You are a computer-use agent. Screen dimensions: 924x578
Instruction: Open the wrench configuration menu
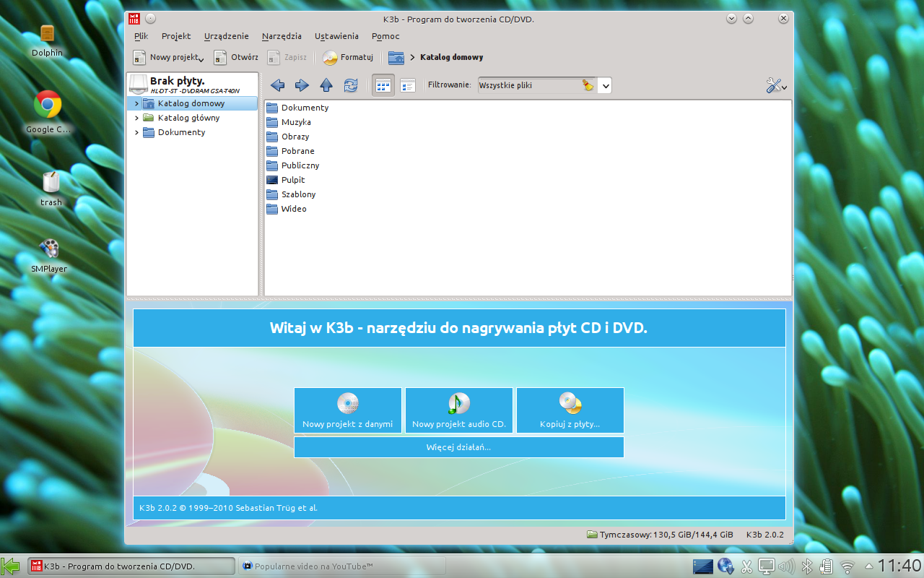click(776, 86)
